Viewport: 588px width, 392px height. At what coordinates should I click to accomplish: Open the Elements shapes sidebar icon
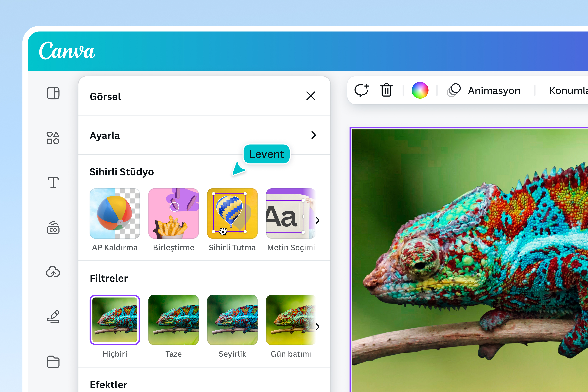pos(53,138)
